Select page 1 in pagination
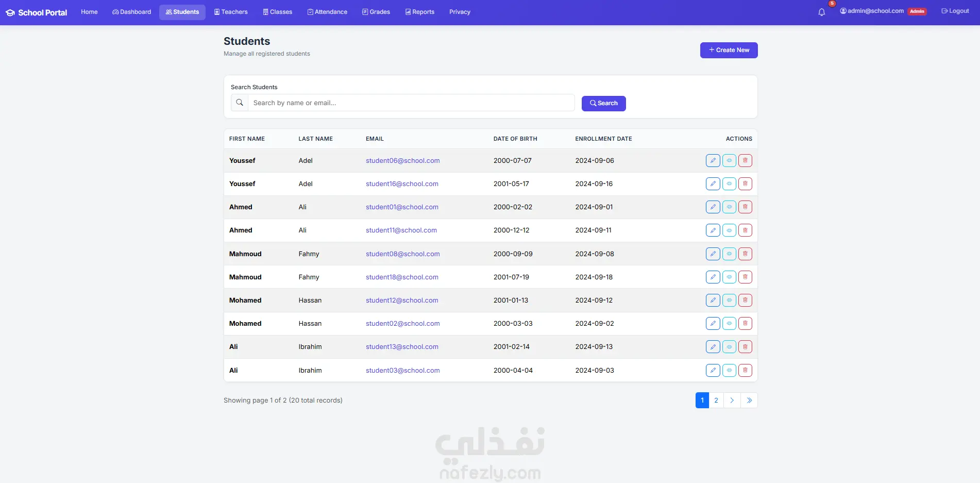The image size is (980, 483). [x=702, y=400]
